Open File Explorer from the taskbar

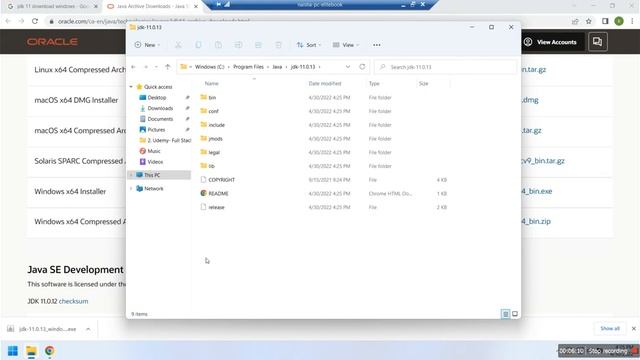31,351
